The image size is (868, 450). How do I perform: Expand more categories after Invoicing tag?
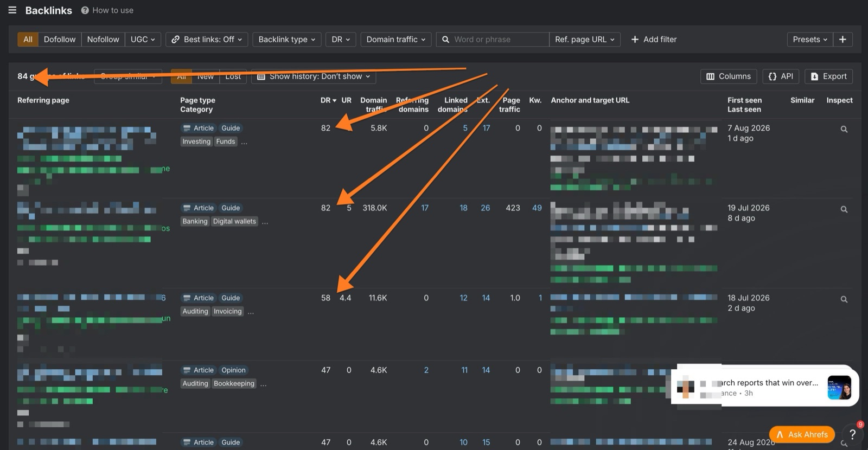tap(251, 312)
